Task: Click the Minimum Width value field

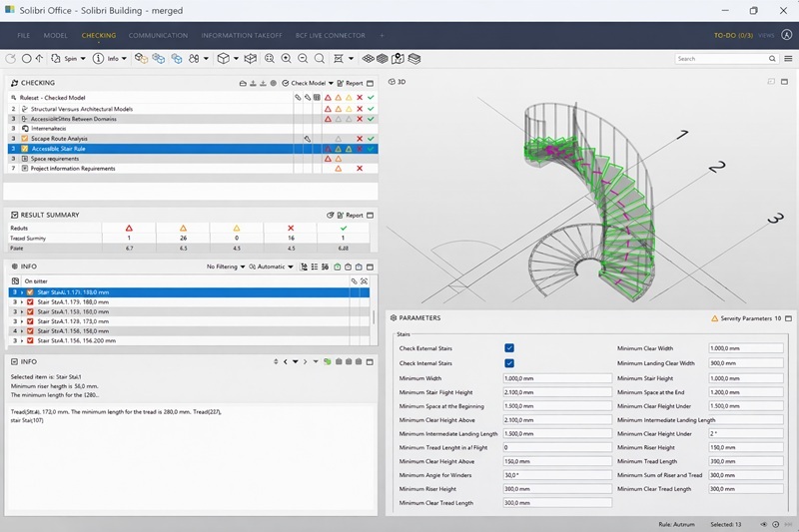Action: point(558,378)
